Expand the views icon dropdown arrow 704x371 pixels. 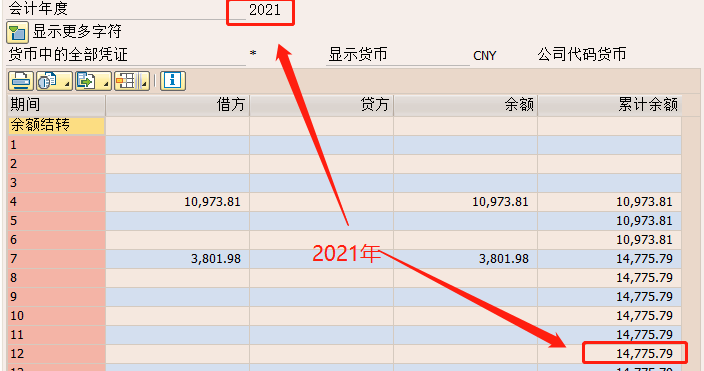[x=67, y=81]
